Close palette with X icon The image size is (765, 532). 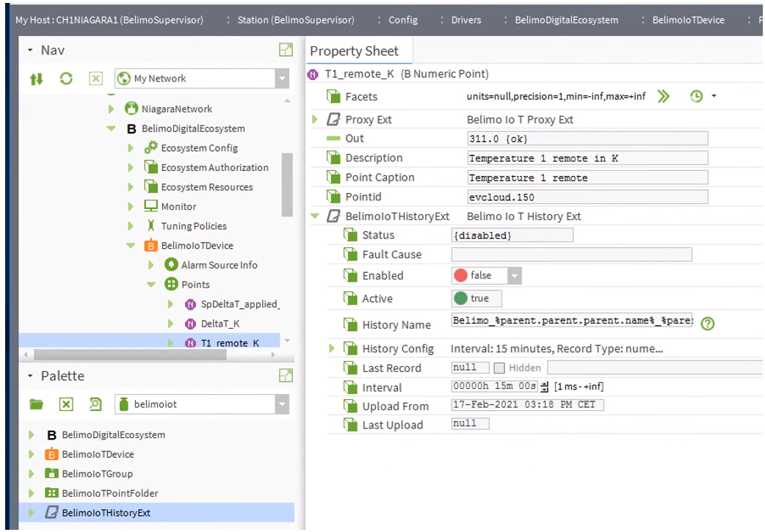[66, 404]
